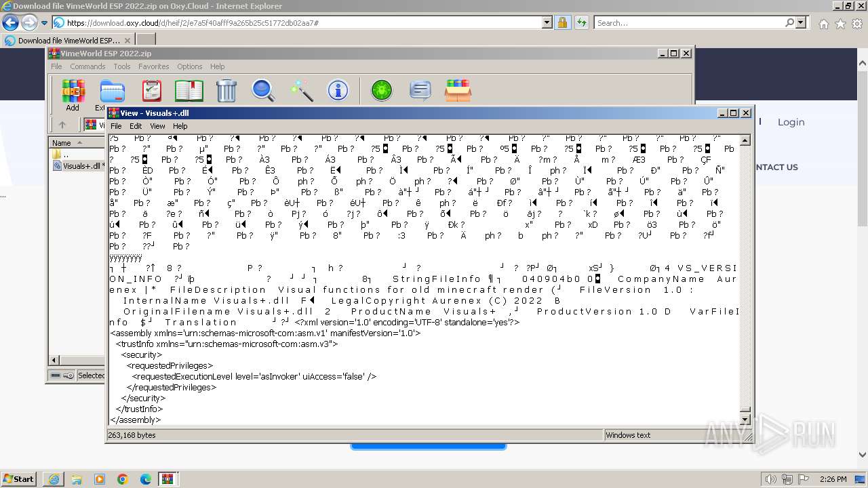Open WinRAR Commands menu
The width and height of the screenshot is (868, 488).
tap(87, 66)
